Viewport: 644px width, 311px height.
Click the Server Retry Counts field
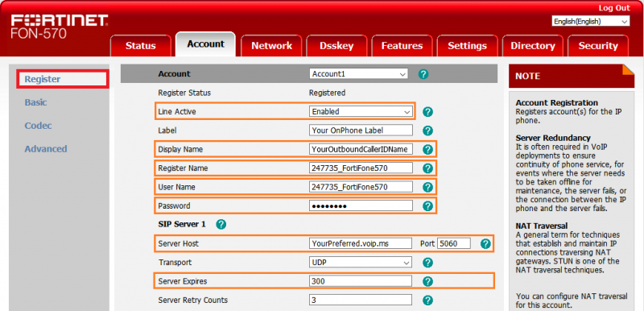pyautogui.click(x=360, y=300)
